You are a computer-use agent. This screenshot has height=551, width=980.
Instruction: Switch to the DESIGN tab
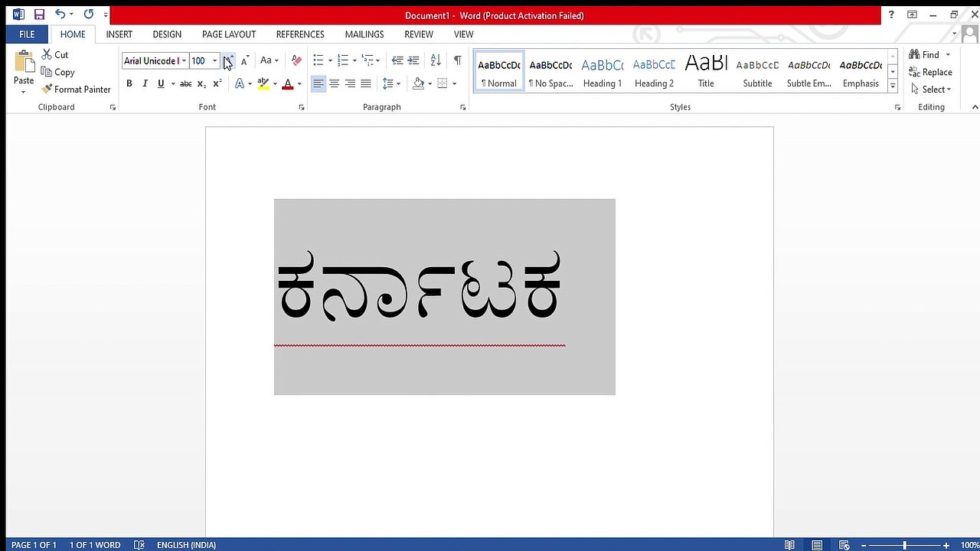click(x=167, y=34)
